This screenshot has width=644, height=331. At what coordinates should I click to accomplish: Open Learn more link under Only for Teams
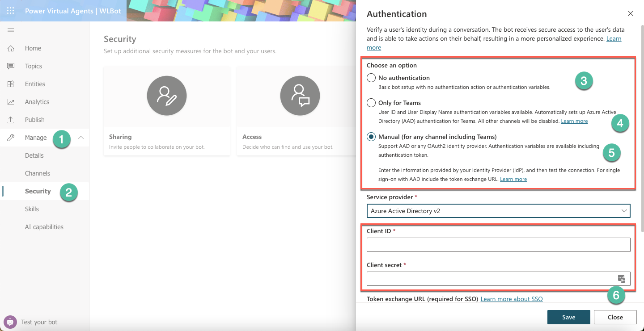(574, 121)
